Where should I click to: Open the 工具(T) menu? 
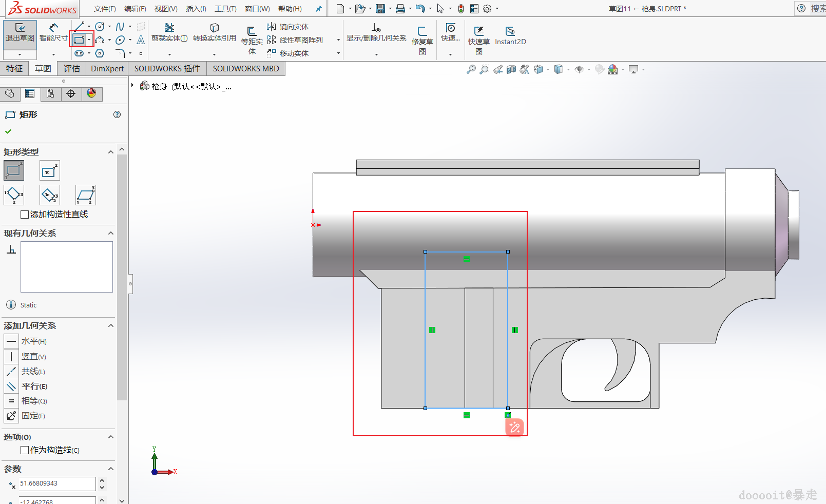(x=225, y=9)
